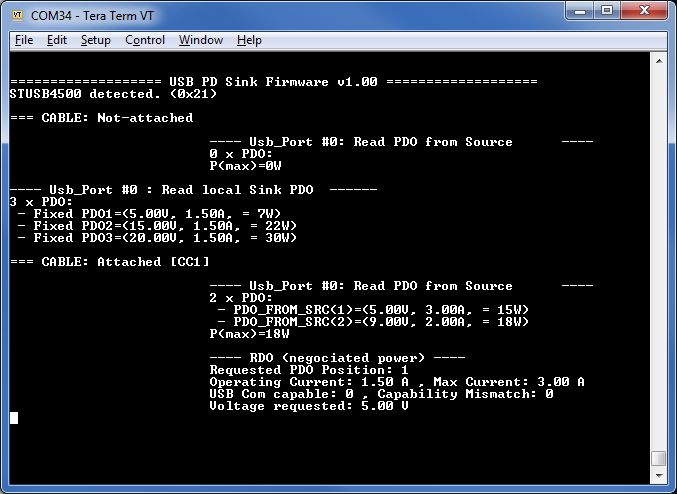Open the Setup menu
Screen dimensions: 677x494
click(95, 40)
